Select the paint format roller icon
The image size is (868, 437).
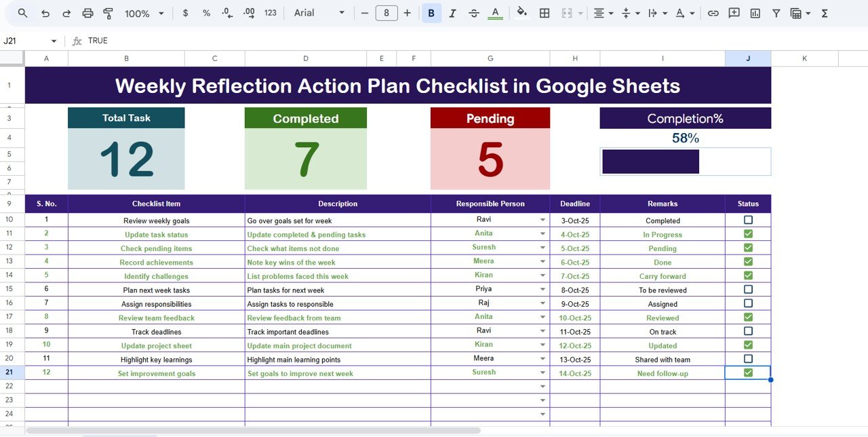point(108,13)
